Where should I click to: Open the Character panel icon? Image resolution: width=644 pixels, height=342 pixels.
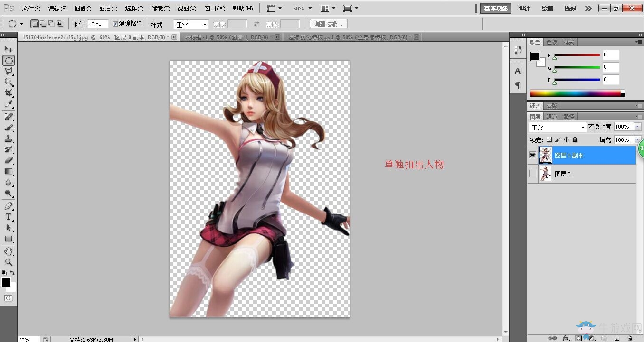tap(518, 71)
